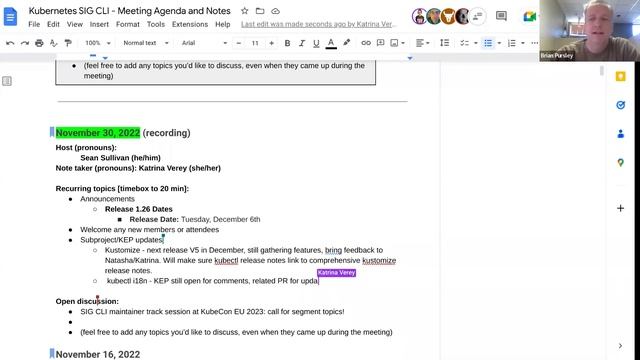This screenshot has width=640, height=360.
Task: Open insert image dropdown arrow
Action: (x=403, y=43)
